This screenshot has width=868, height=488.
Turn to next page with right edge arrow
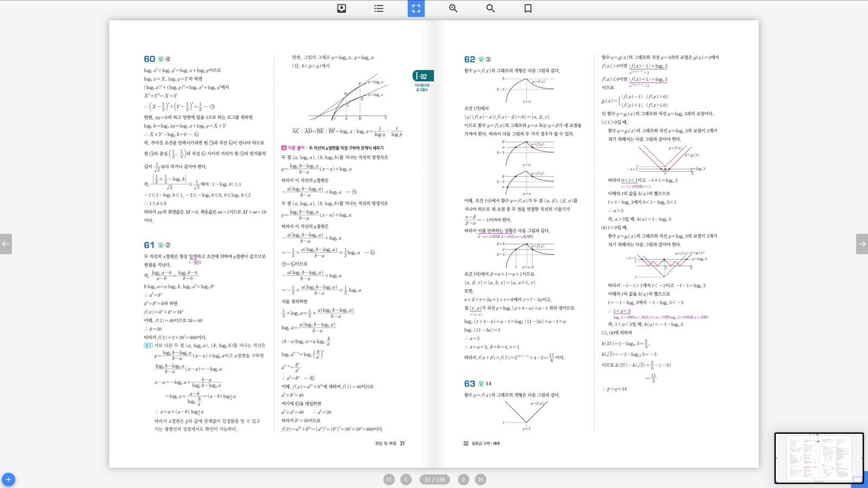coord(861,244)
